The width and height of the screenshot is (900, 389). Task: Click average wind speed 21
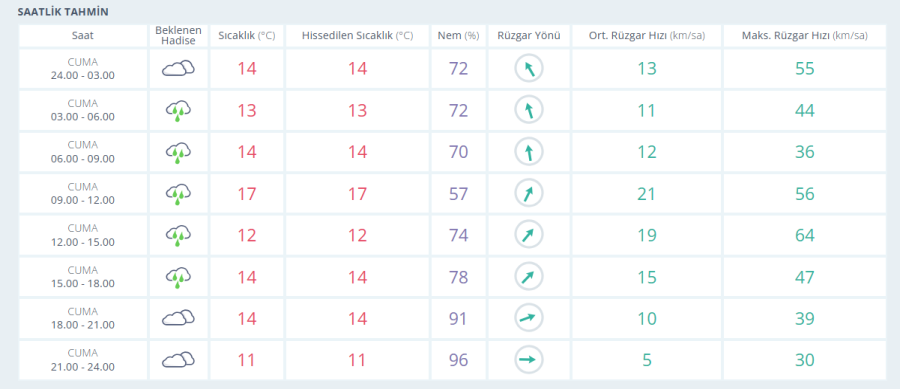point(646,194)
